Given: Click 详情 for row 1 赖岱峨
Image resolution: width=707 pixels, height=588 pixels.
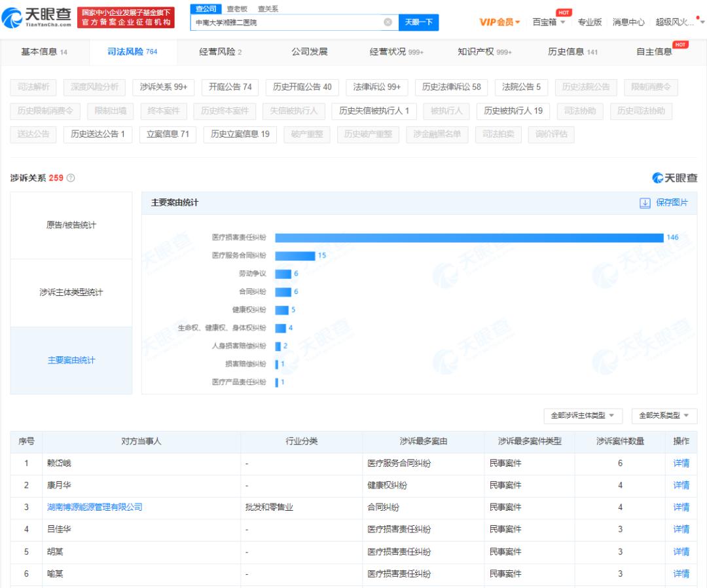Looking at the screenshot, I should [680, 464].
